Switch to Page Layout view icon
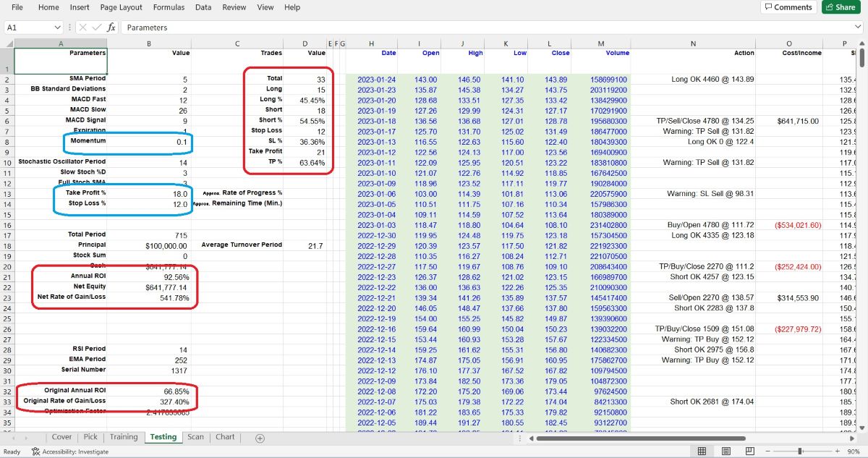This screenshot has height=458, width=868. (725, 451)
